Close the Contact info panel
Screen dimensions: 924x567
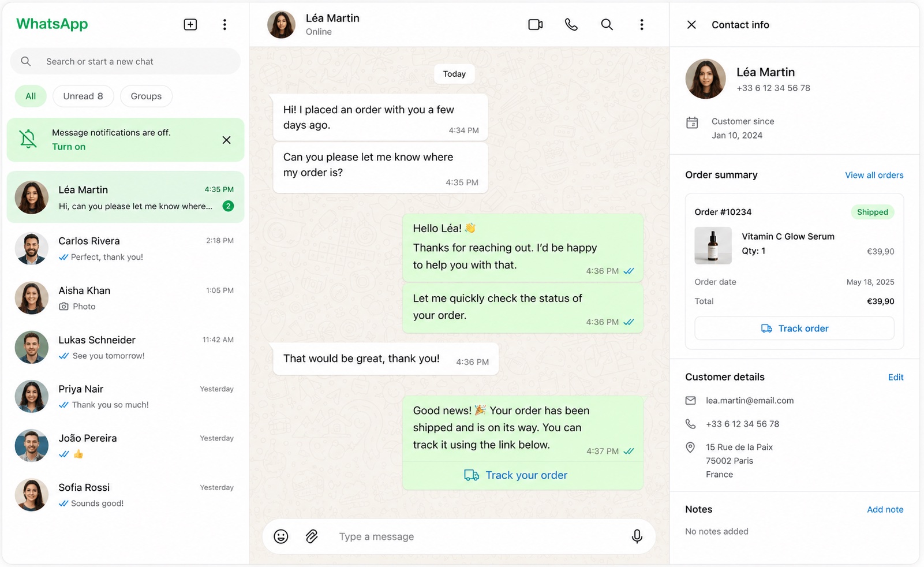point(691,24)
